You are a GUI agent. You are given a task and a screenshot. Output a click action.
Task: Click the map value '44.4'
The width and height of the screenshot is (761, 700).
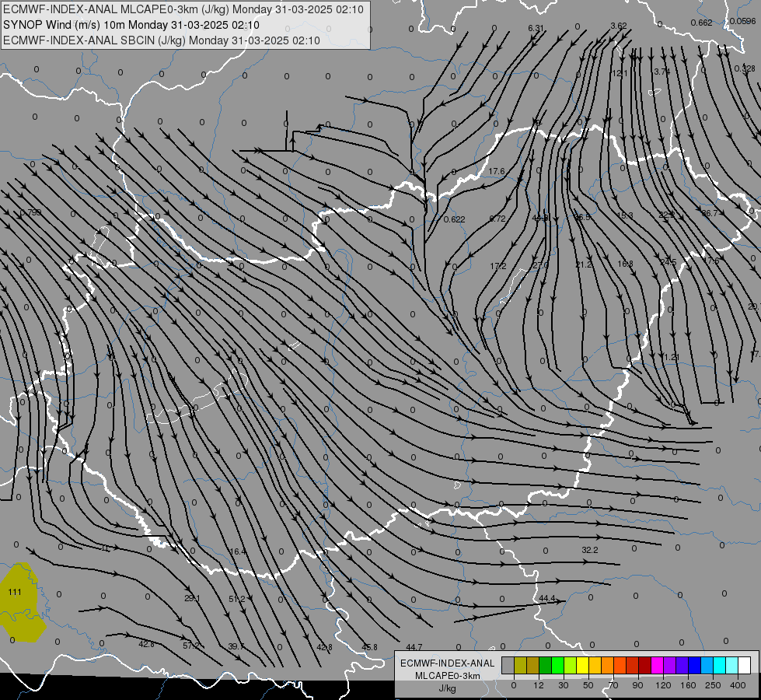click(547, 598)
